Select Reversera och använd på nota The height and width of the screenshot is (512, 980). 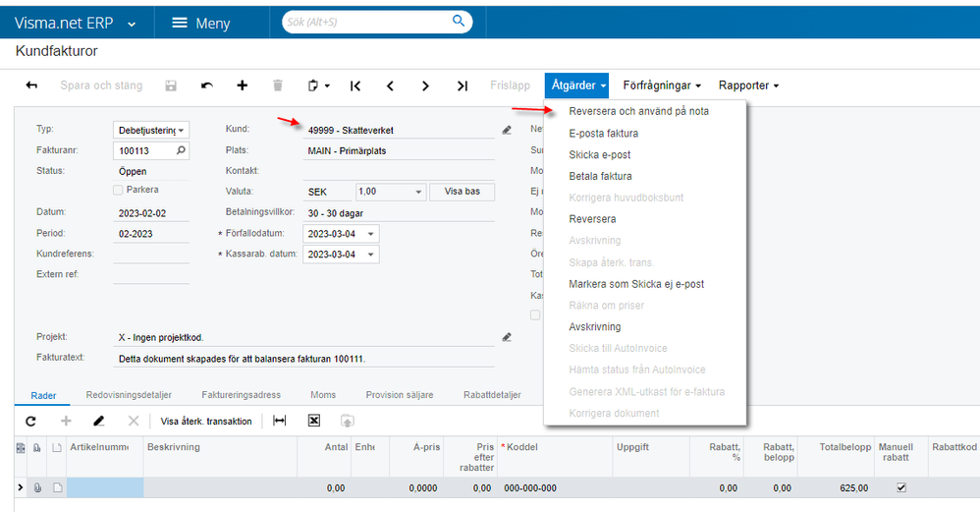638,111
